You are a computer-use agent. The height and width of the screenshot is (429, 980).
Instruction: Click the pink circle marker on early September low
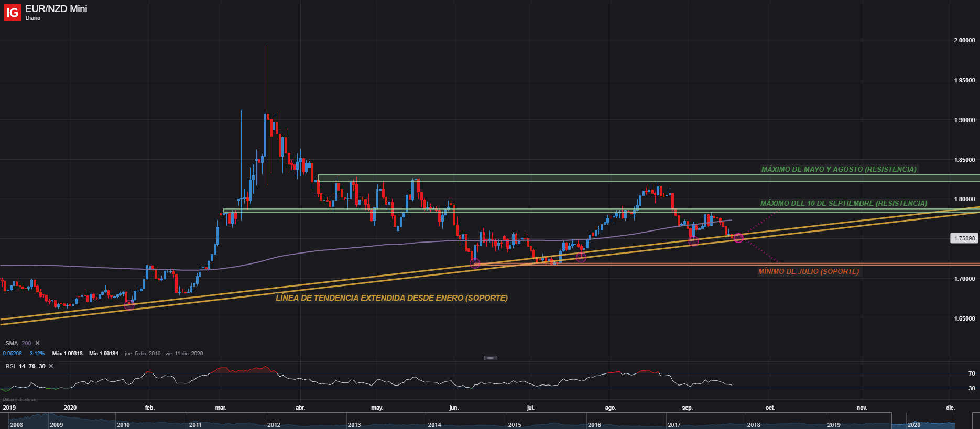[693, 241]
